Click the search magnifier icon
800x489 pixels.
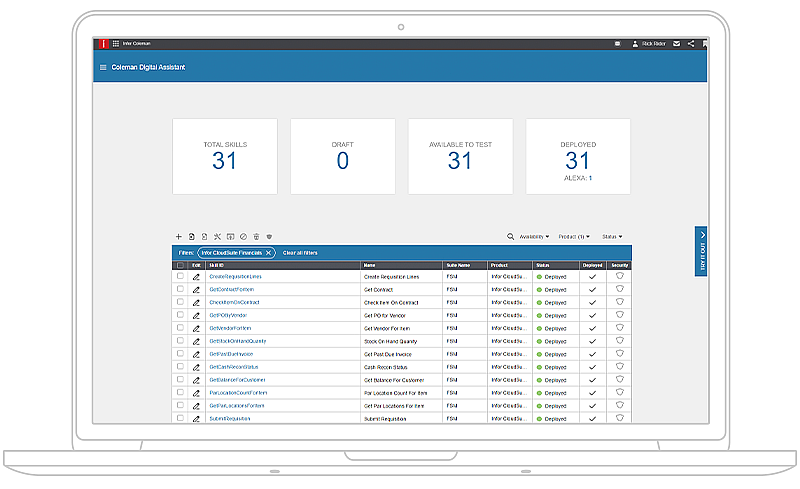511,237
